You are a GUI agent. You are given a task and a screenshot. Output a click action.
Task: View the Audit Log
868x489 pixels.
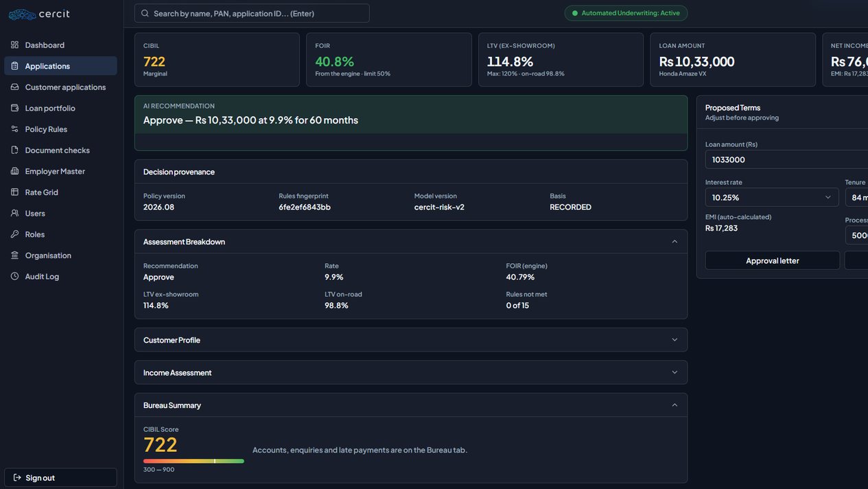[x=60, y=276]
